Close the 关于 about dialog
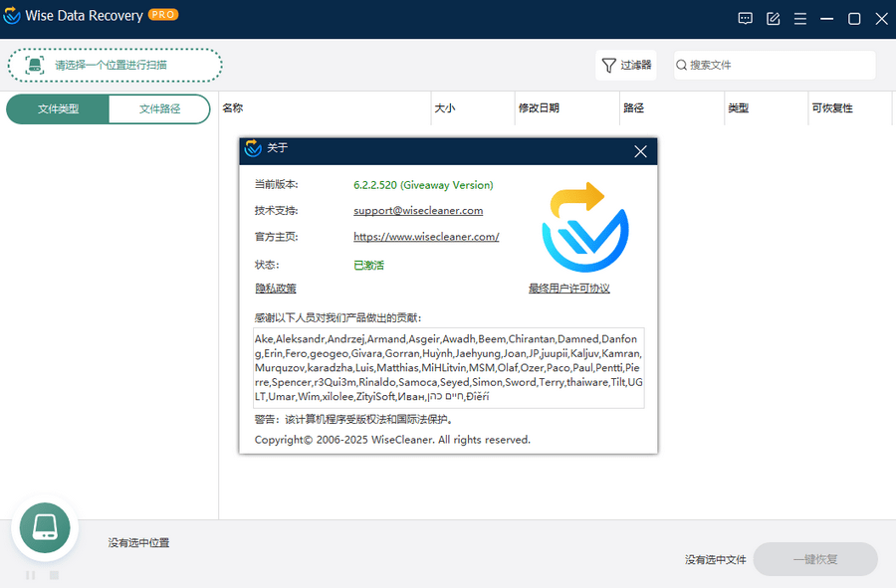 (x=640, y=151)
